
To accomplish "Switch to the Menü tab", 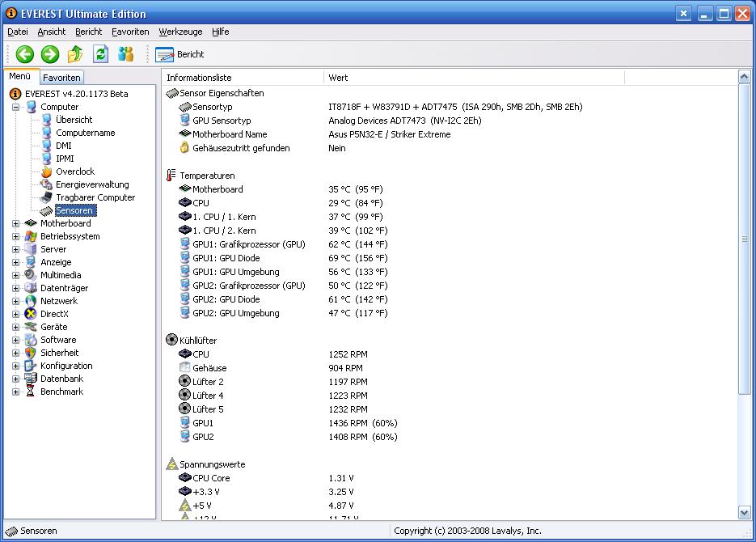I will (x=19, y=76).
